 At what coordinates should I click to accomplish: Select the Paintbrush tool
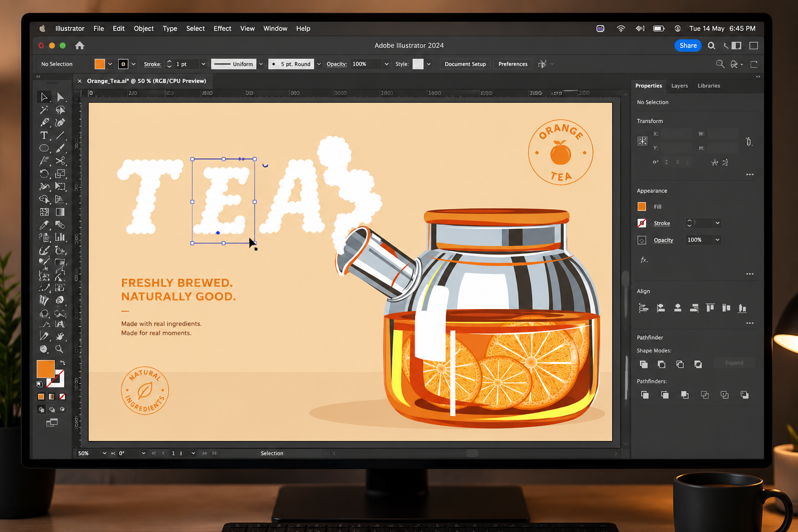click(x=60, y=148)
